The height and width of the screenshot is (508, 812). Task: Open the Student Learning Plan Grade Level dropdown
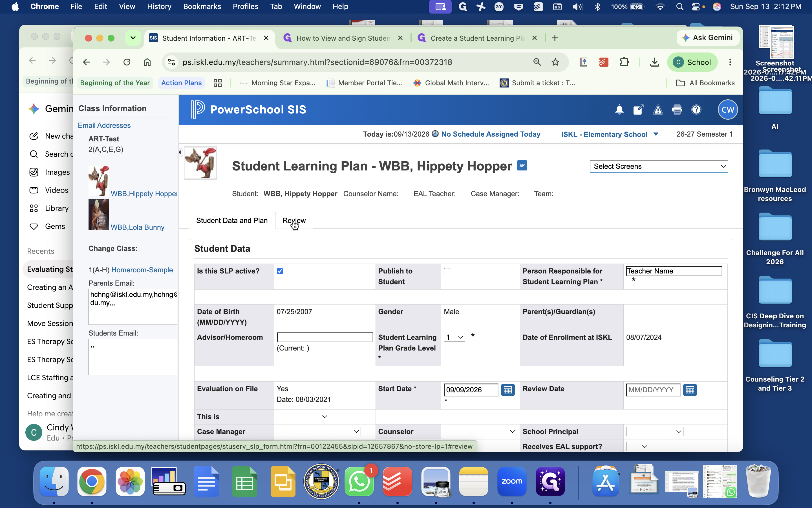point(454,337)
